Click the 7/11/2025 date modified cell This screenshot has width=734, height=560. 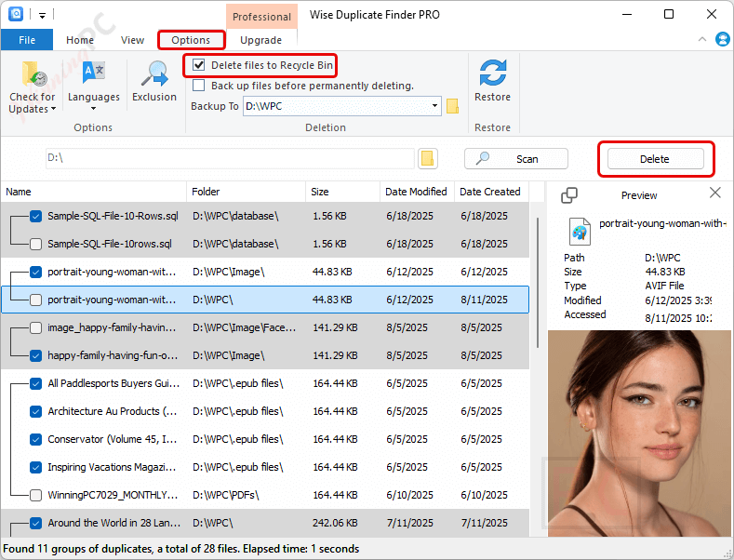[409, 523]
